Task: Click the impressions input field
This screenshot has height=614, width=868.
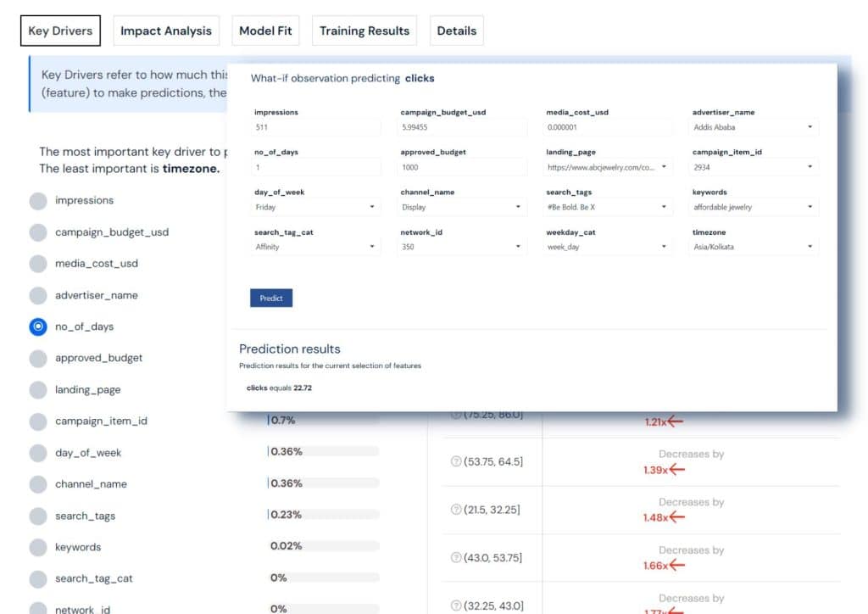Action: pyautogui.click(x=316, y=127)
